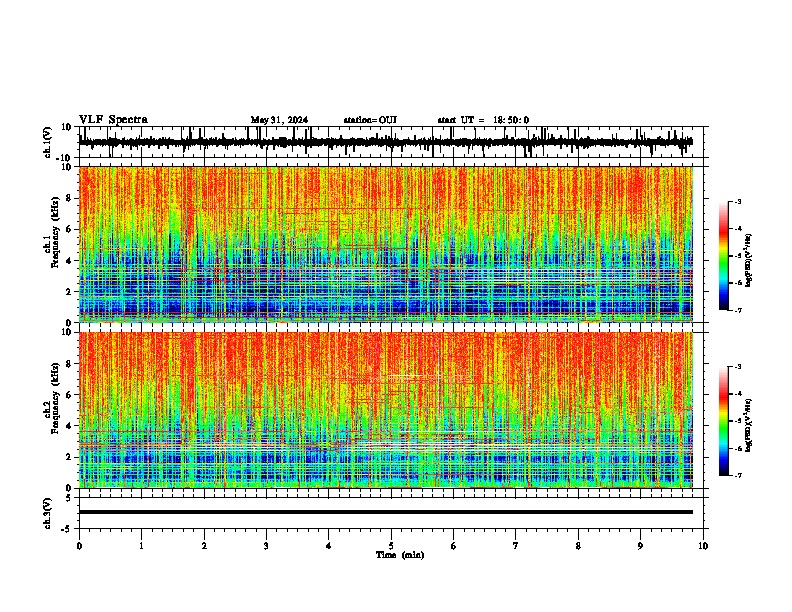The height and width of the screenshot is (612, 792).
Task: Click the "station=OUI" header label
Action: click(x=370, y=120)
